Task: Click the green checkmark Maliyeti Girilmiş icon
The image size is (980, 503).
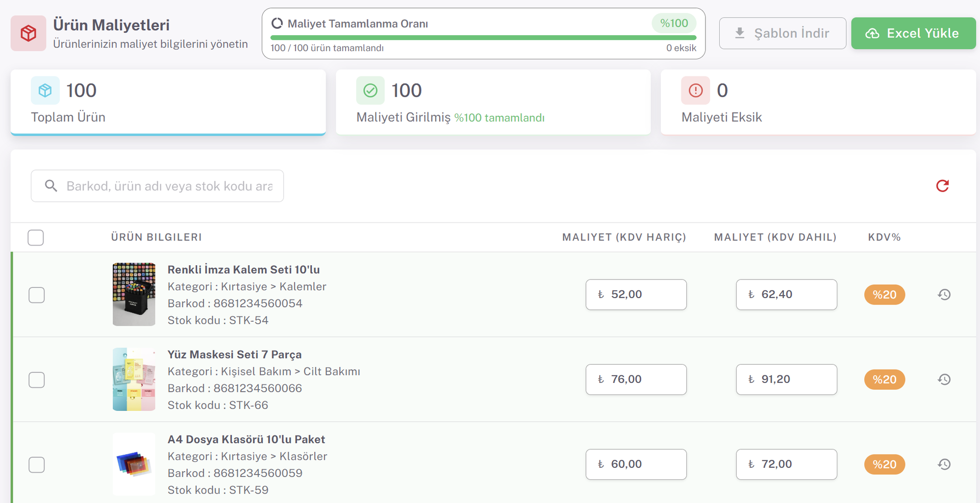Action: pyautogui.click(x=370, y=91)
